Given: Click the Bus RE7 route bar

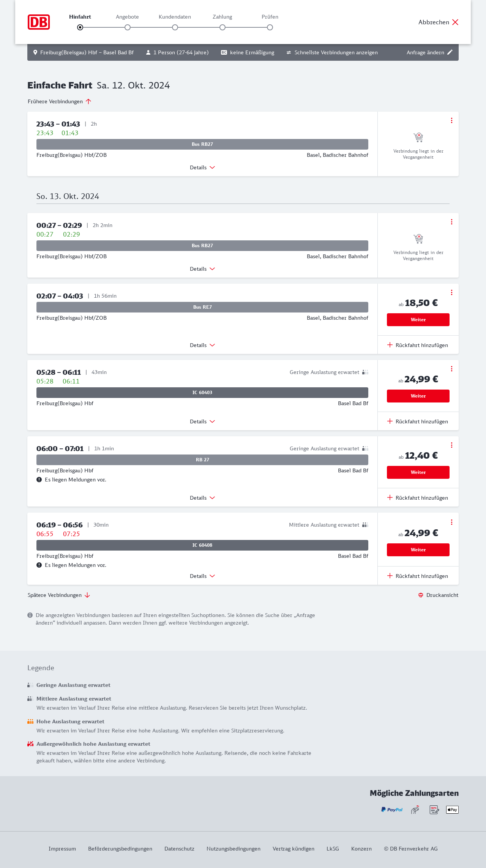Looking at the screenshot, I should [202, 307].
